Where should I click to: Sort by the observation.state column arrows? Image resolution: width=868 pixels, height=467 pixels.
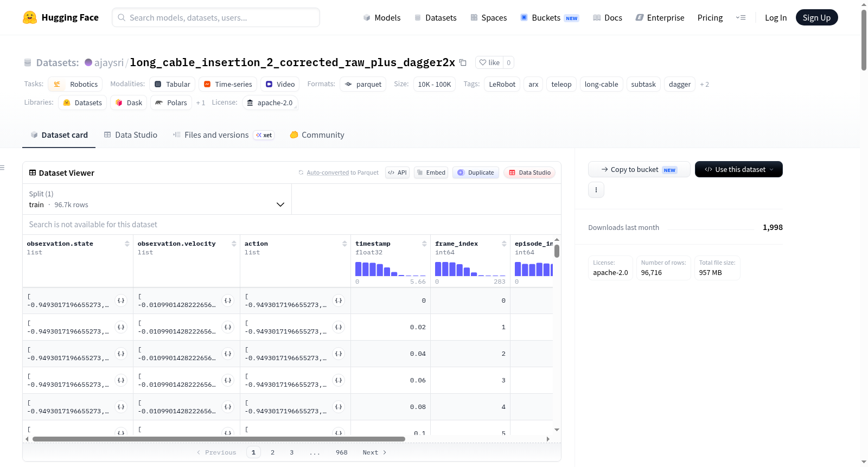[127, 244]
